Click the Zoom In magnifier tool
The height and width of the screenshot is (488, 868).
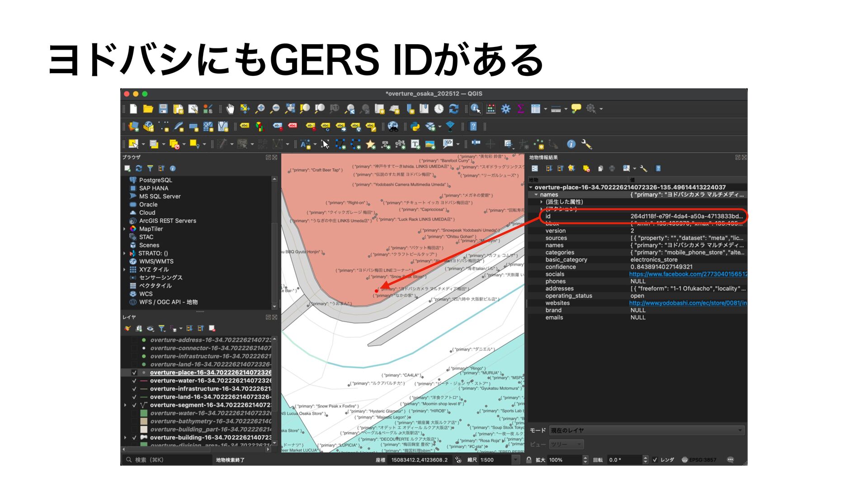tap(260, 109)
